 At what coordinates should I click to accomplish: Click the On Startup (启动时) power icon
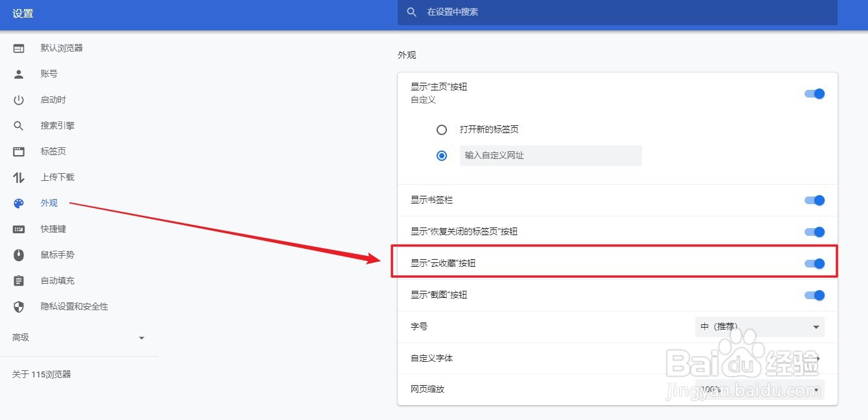tap(19, 100)
